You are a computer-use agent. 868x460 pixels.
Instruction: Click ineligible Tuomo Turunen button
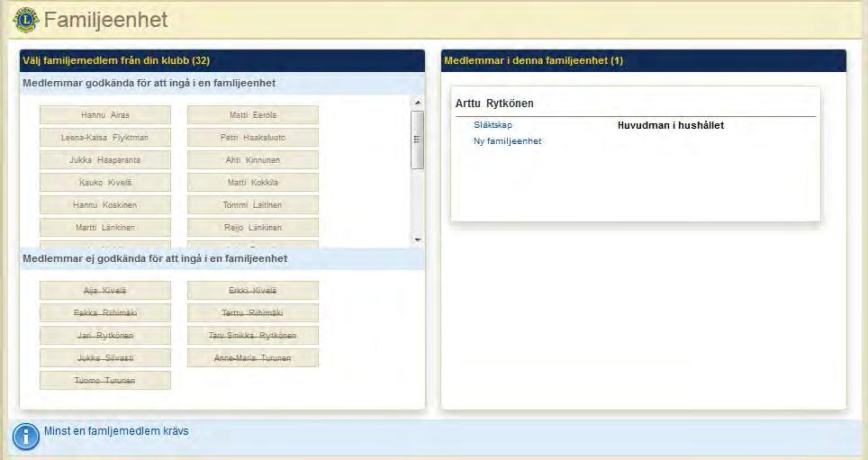(x=105, y=380)
